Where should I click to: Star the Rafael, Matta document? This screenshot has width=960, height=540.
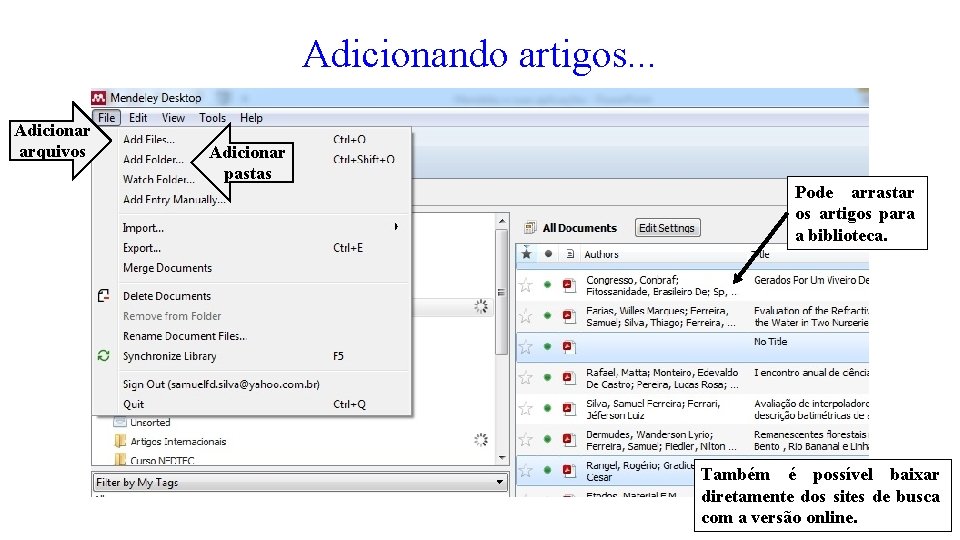(x=525, y=377)
